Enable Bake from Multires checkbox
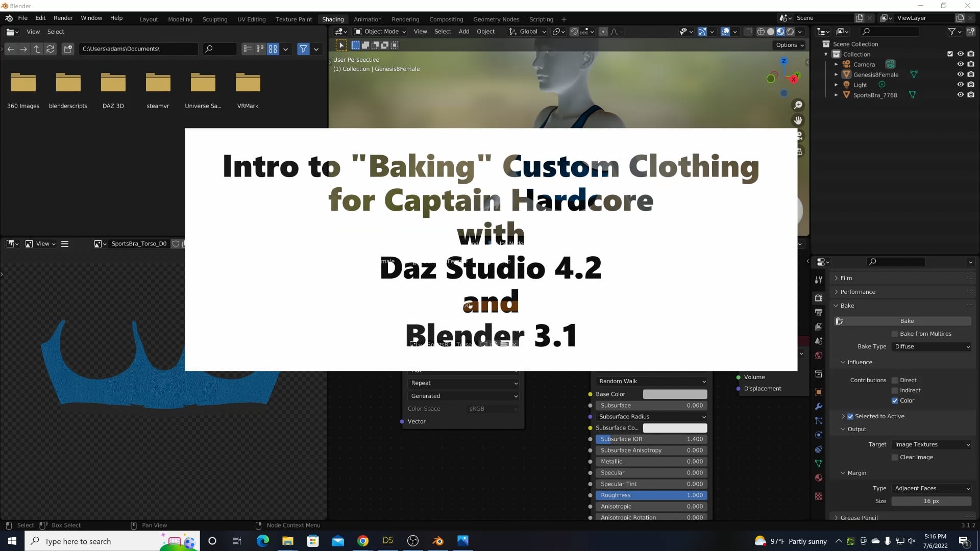 tap(895, 334)
